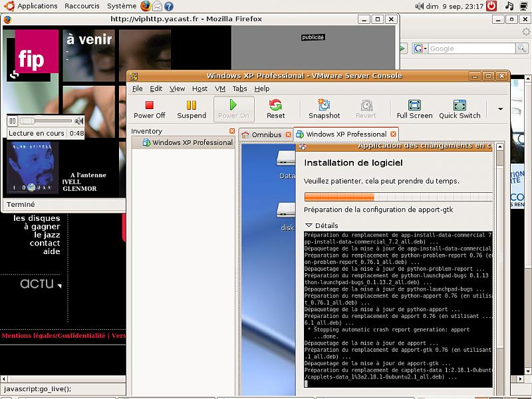Click the publicité label in the player window
The height and width of the screenshot is (399, 532).
pyautogui.click(x=313, y=37)
